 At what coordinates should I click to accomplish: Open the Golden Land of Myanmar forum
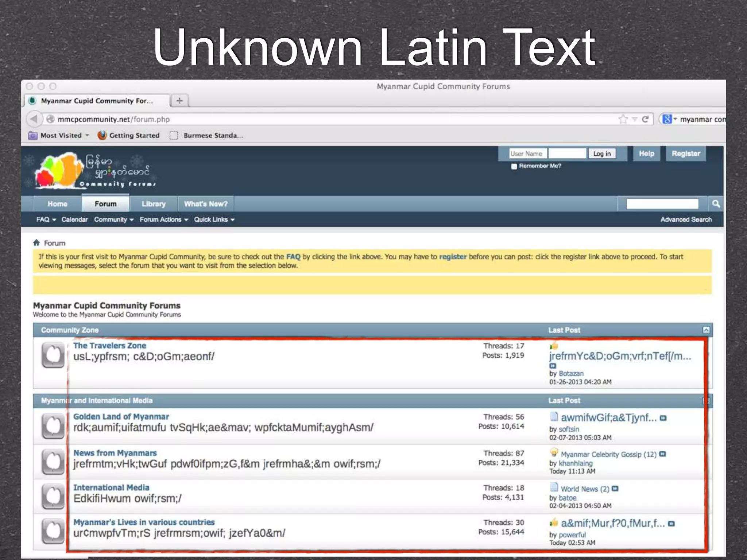click(121, 416)
